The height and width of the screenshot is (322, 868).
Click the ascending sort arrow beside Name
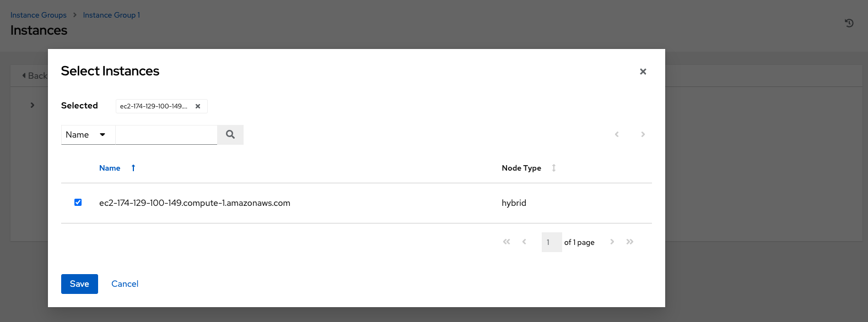133,167
